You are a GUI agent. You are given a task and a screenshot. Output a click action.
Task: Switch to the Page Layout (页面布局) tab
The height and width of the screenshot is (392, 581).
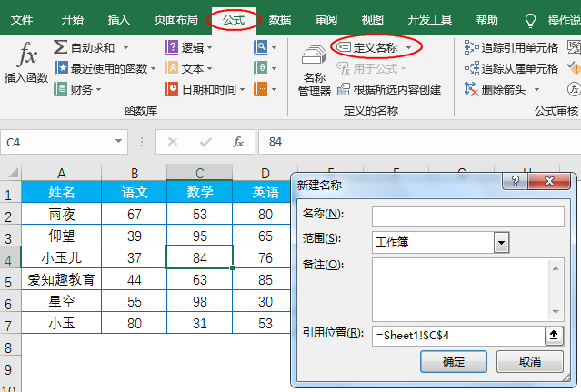[x=176, y=20]
